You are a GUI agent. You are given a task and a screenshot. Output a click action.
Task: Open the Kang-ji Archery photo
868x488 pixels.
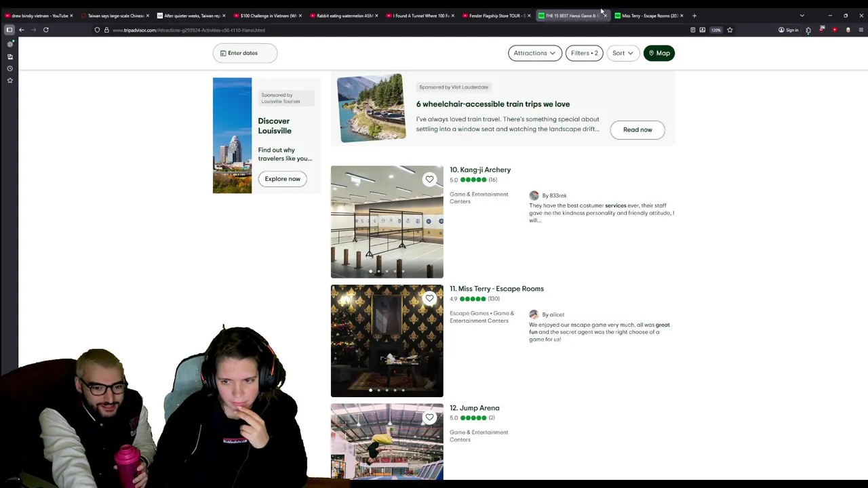point(387,222)
